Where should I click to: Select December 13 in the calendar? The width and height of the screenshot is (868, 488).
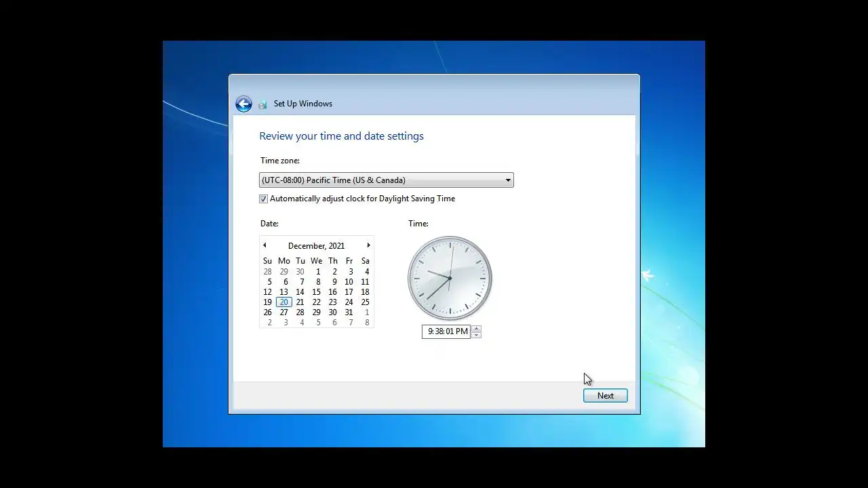pyautogui.click(x=284, y=292)
